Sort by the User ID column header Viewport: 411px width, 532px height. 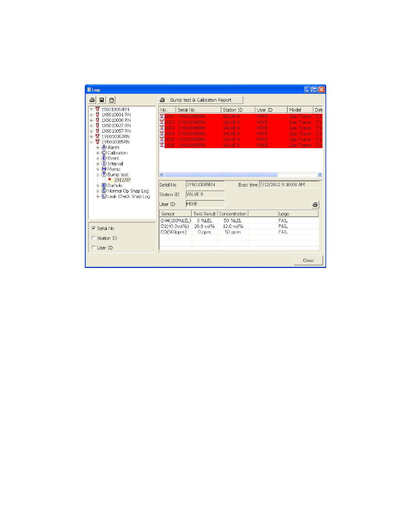pos(271,110)
